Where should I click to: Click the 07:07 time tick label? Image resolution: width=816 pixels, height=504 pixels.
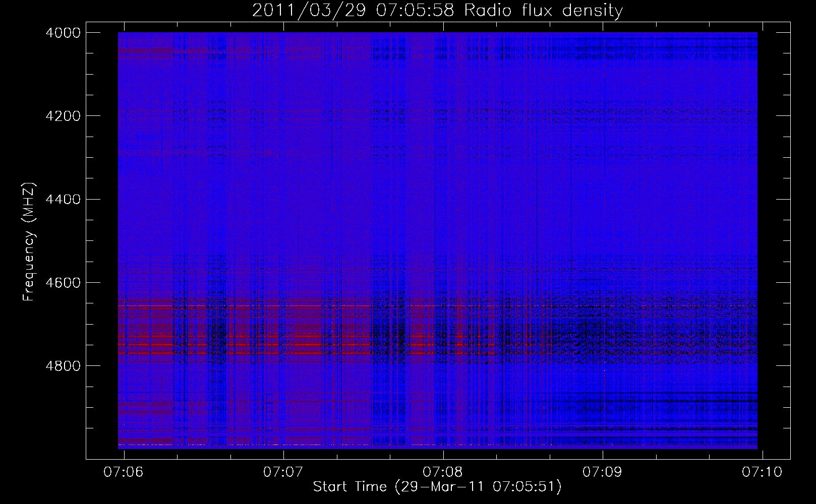pos(283,472)
